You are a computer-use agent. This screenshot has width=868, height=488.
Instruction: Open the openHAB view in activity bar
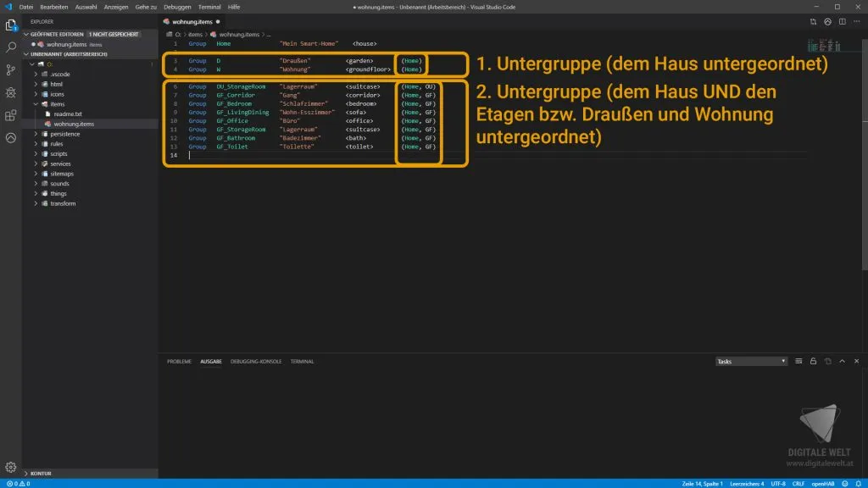click(10, 138)
